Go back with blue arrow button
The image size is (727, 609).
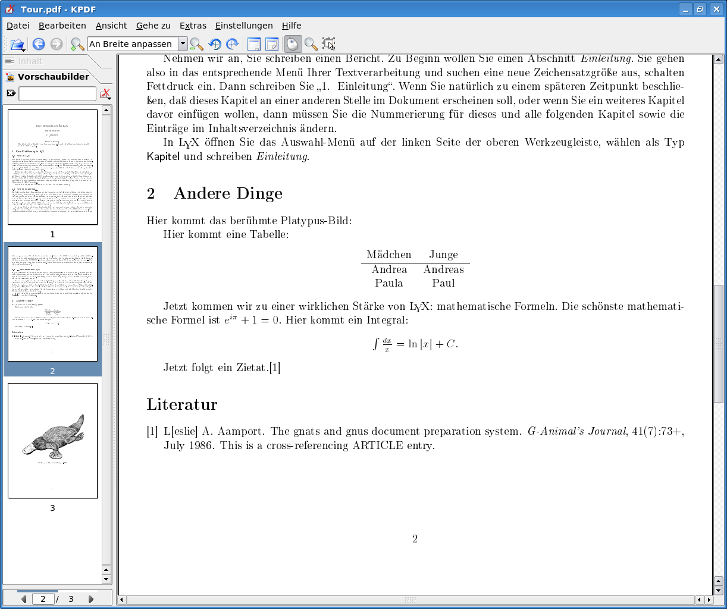(39, 44)
